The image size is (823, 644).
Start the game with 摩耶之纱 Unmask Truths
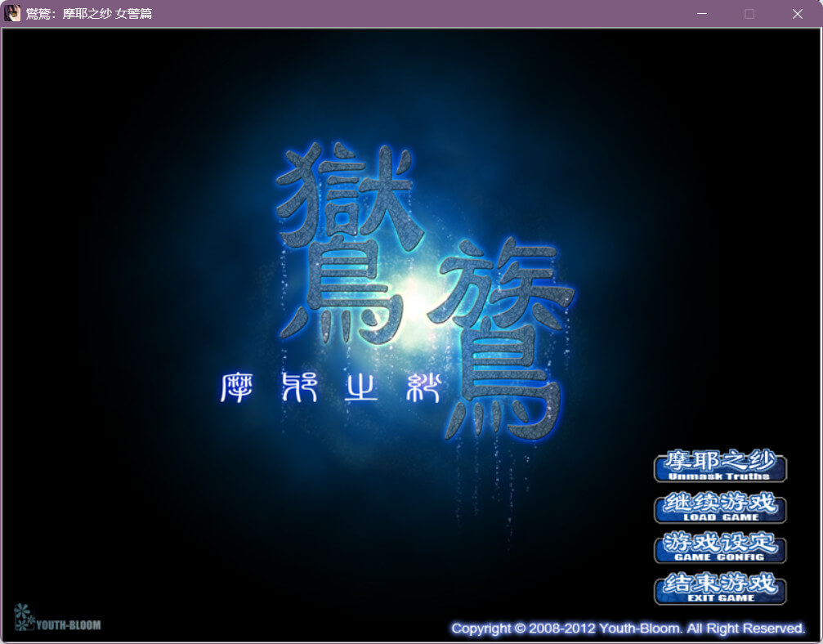coord(719,467)
